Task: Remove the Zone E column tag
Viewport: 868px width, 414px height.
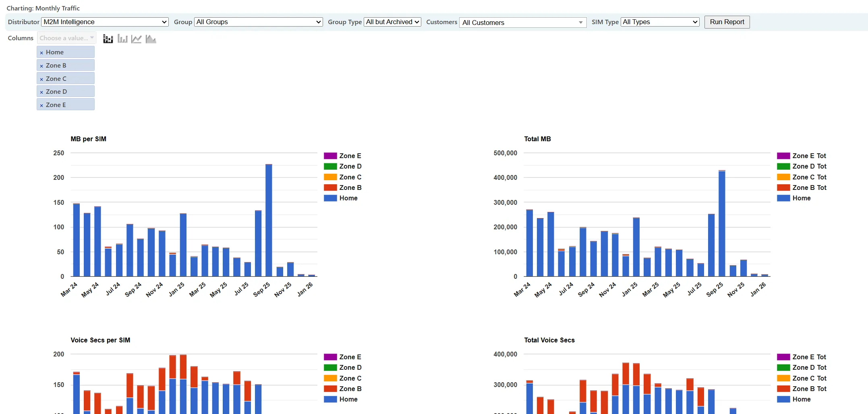Action: pyautogui.click(x=41, y=105)
